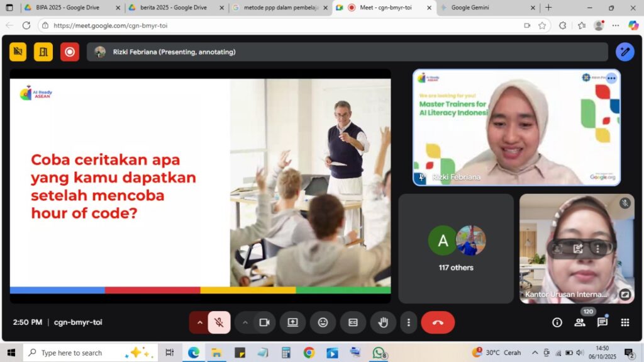The width and height of the screenshot is (644, 362).
Task: Unmute the microphone in Meet
Action: pyautogui.click(x=219, y=322)
